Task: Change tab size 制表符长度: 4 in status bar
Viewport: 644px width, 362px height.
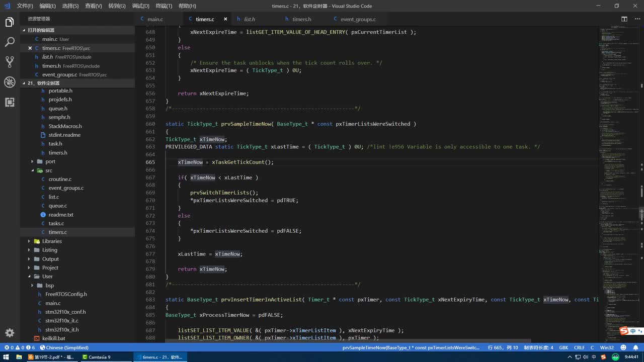Action: pos(538,347)
